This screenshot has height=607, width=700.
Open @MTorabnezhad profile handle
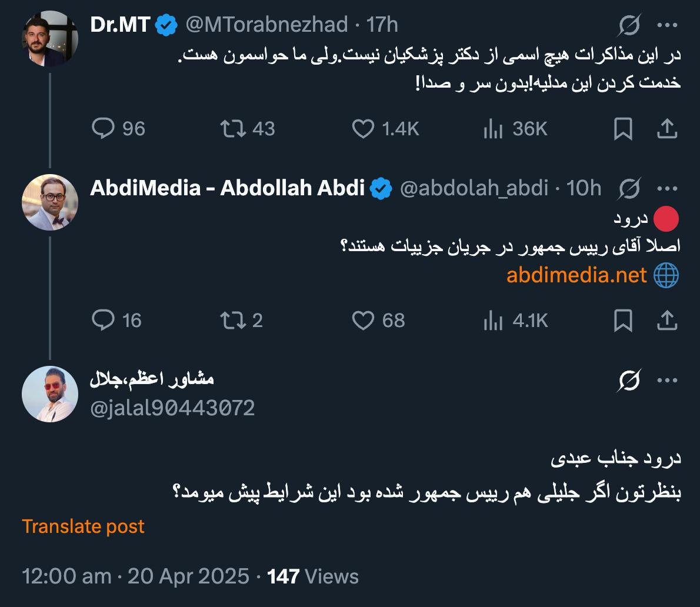pos(266,25)
